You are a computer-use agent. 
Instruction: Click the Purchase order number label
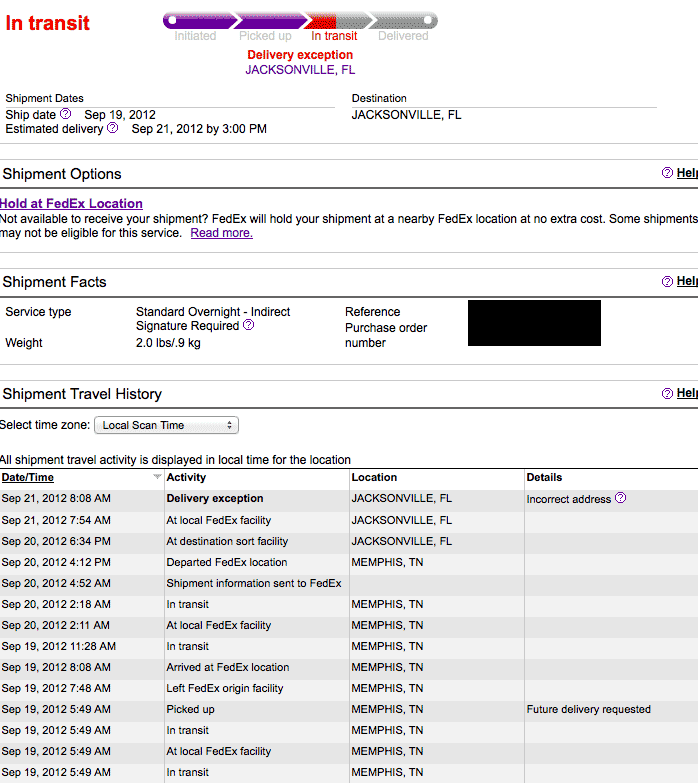pyautogui.click(x=386, y=335)
